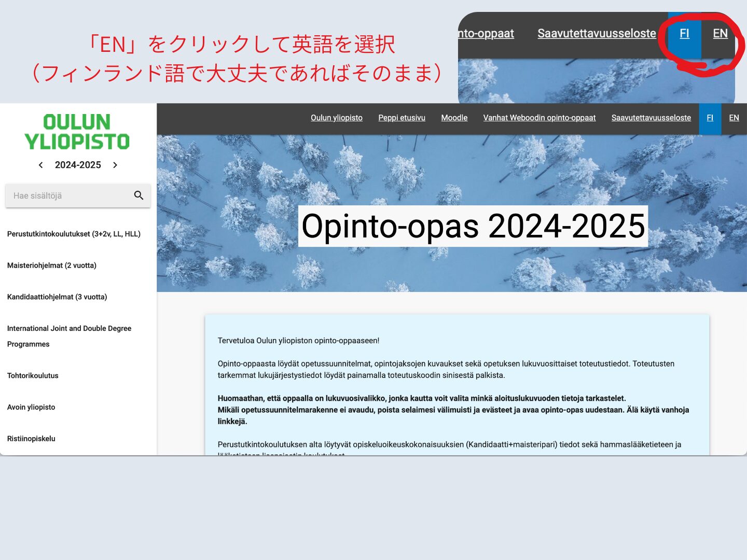
Task: Open Kandidaattiohjelmat (3 vuotta) in sidebar
Action: [57, 297]
